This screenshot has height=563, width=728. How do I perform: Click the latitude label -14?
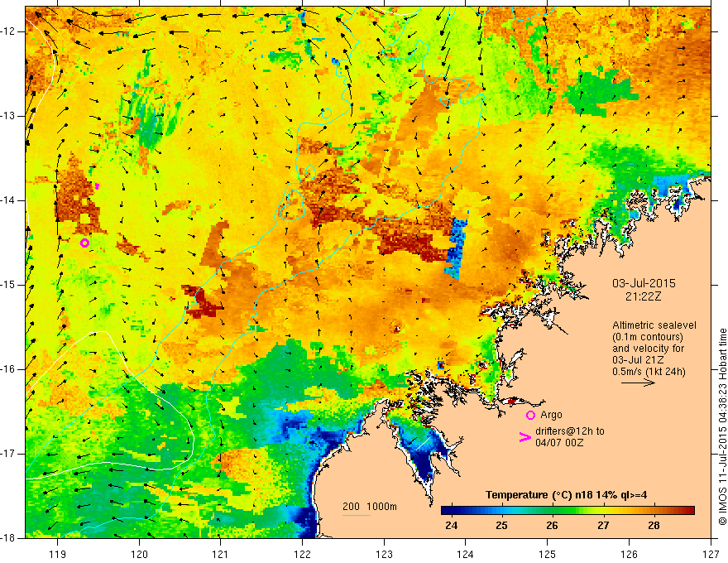click(x=8, y=200)
